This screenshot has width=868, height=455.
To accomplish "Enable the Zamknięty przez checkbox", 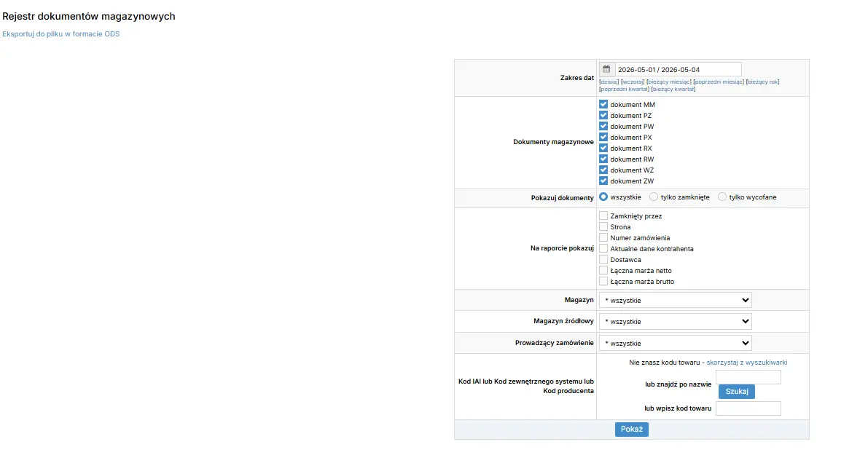I will [603, 215].
